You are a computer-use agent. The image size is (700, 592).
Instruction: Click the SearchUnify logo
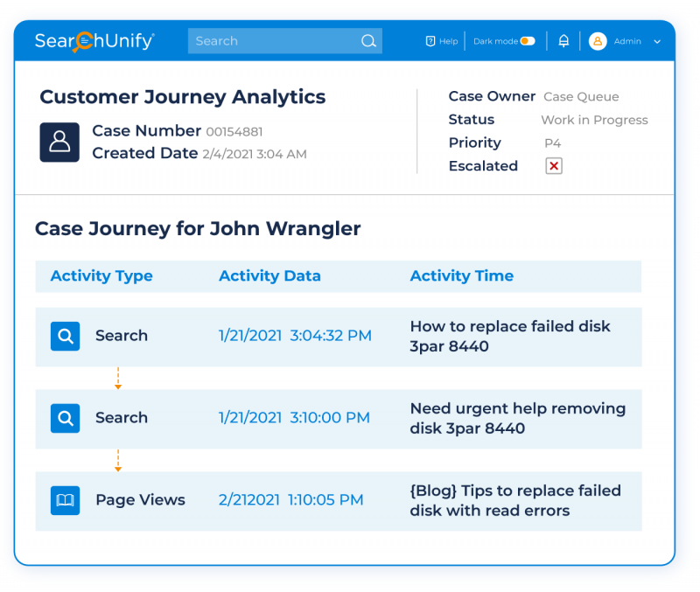pyautogui.click(x=94, y=41)
